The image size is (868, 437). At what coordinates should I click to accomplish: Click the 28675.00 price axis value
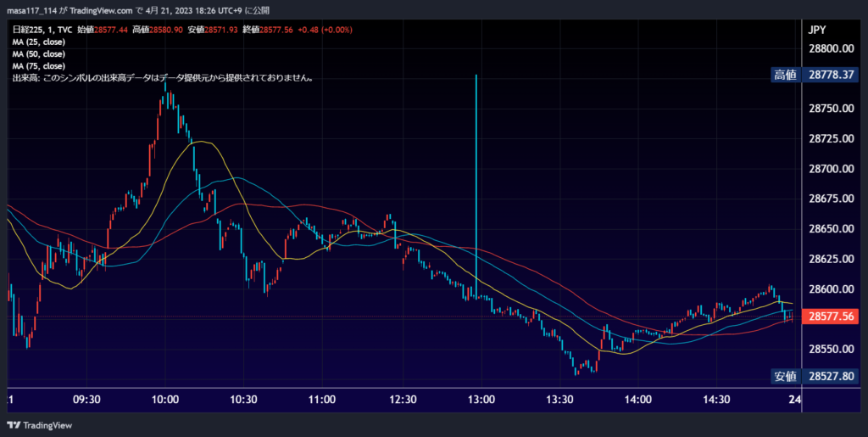(832, 199)
